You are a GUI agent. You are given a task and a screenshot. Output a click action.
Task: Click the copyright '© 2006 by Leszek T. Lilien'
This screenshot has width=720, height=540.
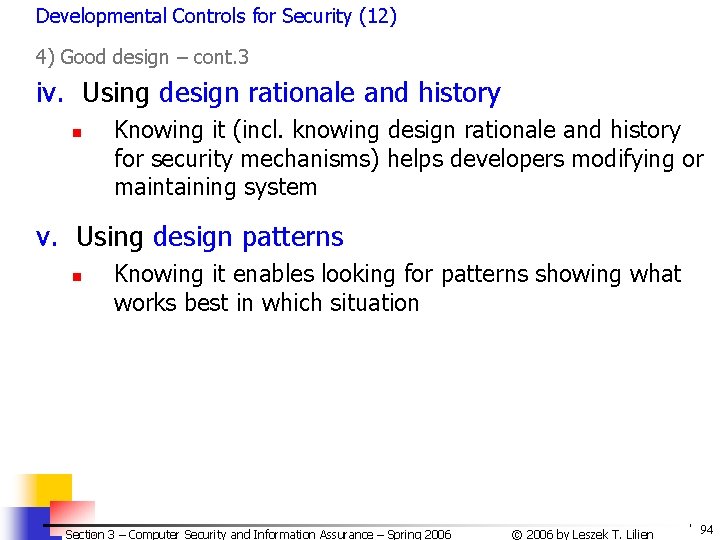pos(582,534)
